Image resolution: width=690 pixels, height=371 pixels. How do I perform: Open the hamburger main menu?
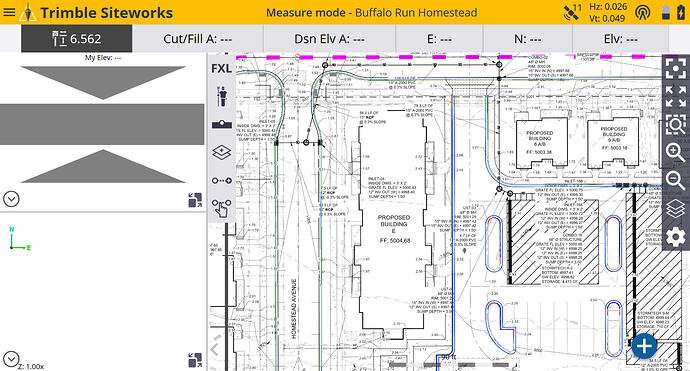click(x=9, y=12)
